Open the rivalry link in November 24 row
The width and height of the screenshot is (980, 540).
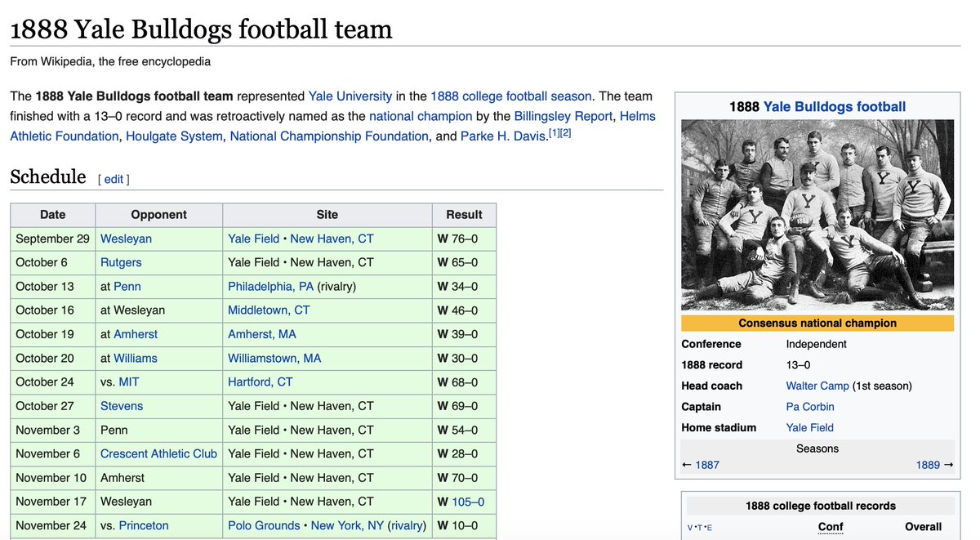(x=407, y=525)
